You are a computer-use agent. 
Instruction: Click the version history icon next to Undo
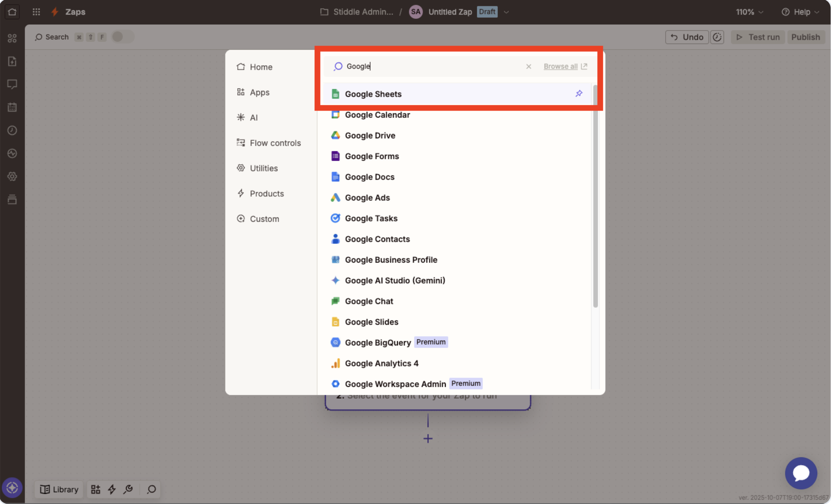pos(717,37)
